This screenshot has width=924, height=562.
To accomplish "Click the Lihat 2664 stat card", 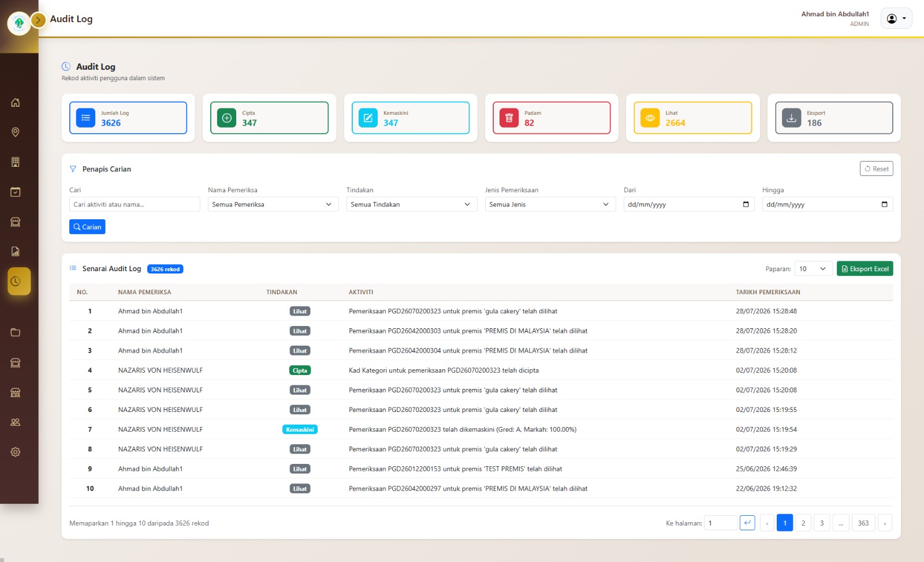I will click(693, 118).
